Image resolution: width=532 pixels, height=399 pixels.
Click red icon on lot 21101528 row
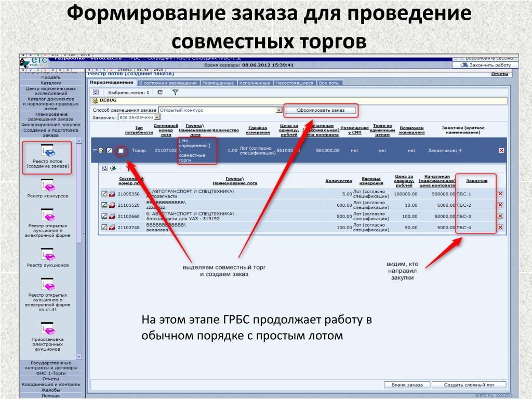click(112, 205)
